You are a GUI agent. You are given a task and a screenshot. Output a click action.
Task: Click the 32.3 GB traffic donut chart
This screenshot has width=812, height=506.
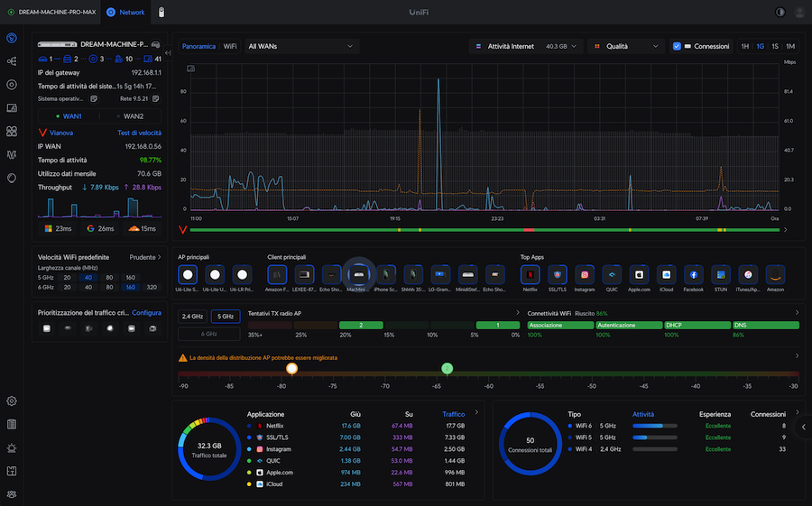209,448
